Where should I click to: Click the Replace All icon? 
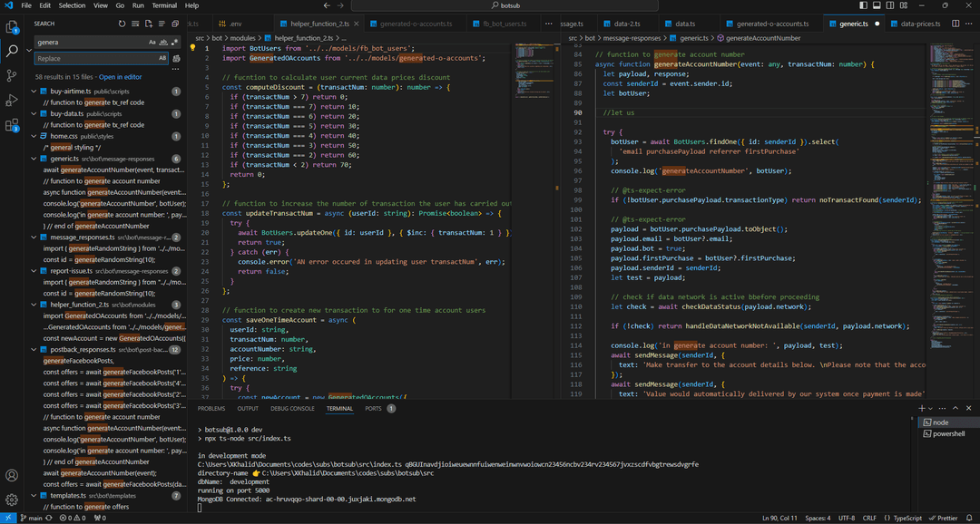coord(176,58)
